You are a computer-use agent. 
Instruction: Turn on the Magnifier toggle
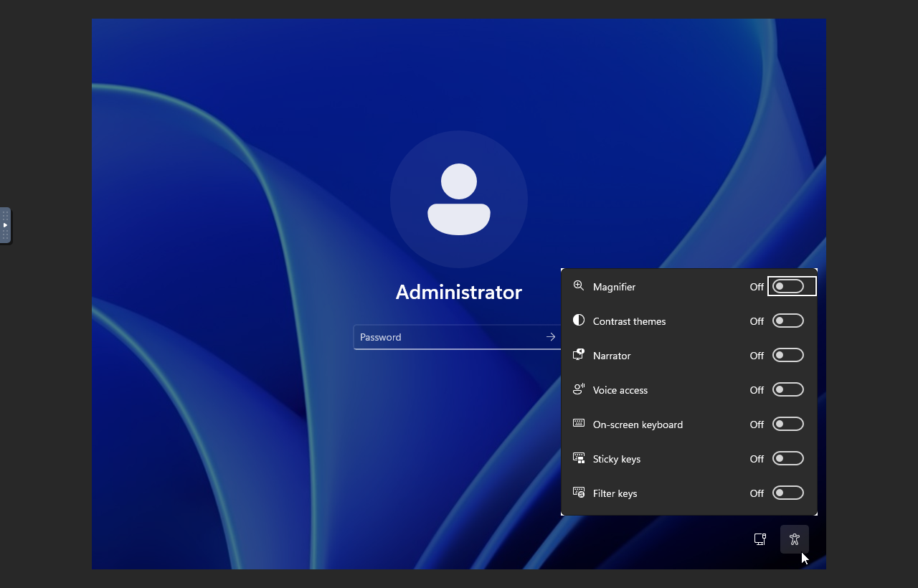[x=788, y=286]
